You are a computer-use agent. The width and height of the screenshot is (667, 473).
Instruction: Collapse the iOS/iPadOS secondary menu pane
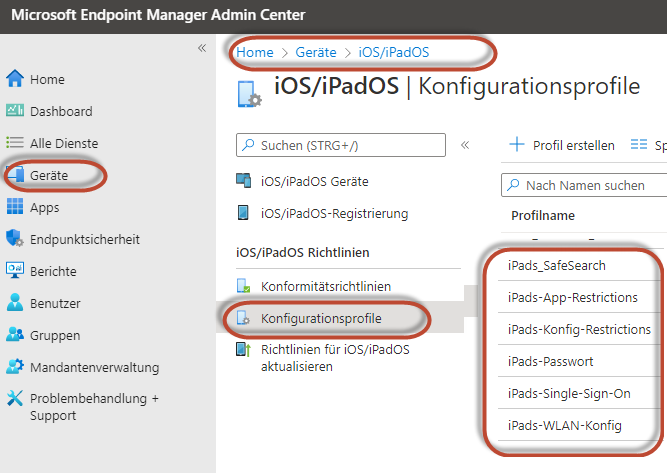click(464, 145)
